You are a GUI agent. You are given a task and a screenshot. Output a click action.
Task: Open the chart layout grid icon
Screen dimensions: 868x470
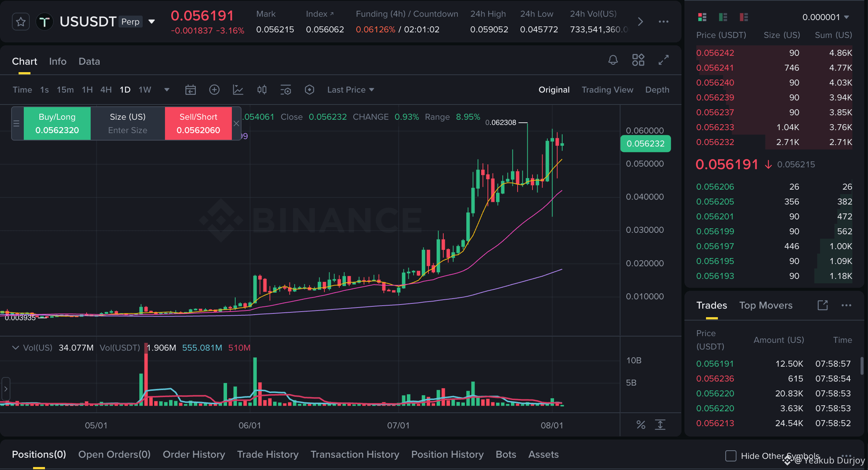(x=638, y=60)
